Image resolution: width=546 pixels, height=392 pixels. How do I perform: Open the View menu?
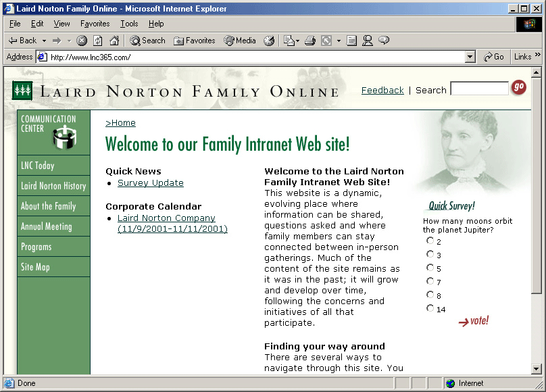pyautogui.click(x=61, y=24)
